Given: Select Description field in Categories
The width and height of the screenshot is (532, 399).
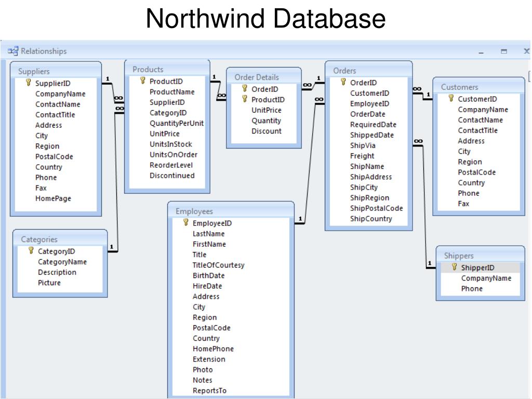Looking at the screenshot, I should 57,272.
